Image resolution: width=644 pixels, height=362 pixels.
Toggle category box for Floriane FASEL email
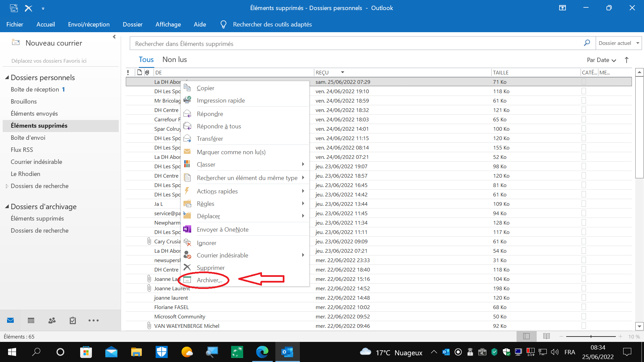pos(584,307)
